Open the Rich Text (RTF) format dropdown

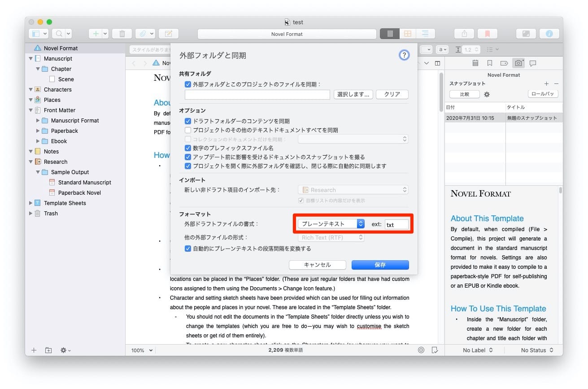pyautogui.click(x=331, y=237)
